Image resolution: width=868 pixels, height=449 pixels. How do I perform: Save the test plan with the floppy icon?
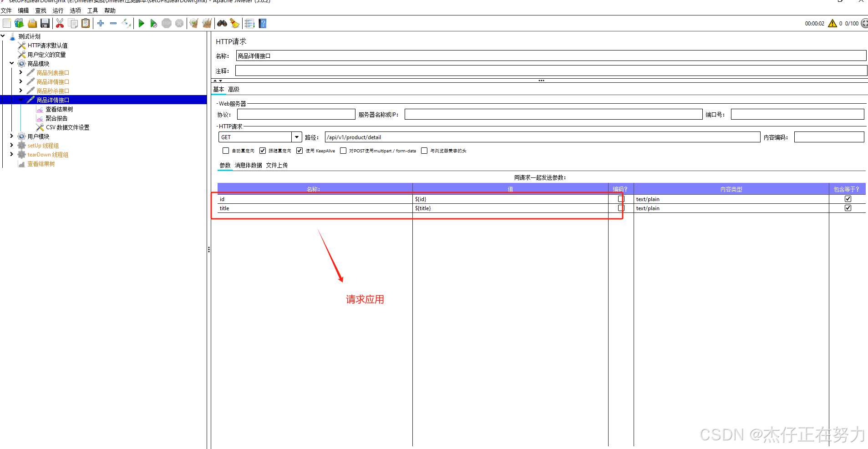click(45, 23)
